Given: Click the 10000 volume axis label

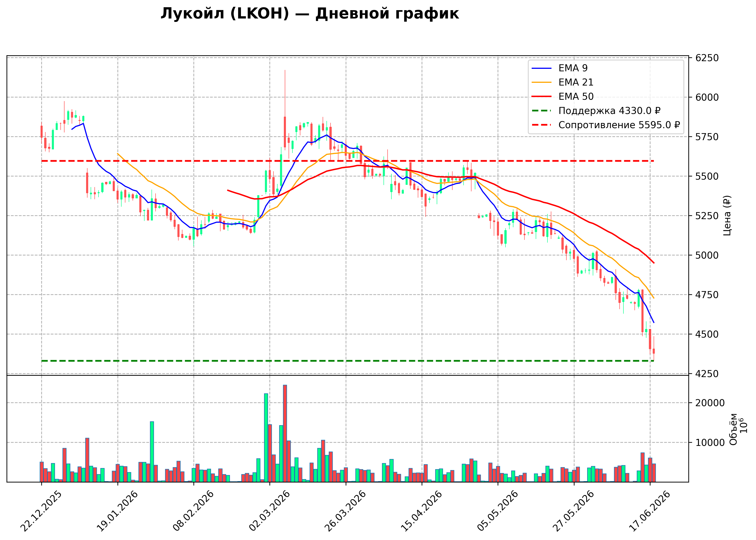Looking at the screenshot, I should 710,443.
